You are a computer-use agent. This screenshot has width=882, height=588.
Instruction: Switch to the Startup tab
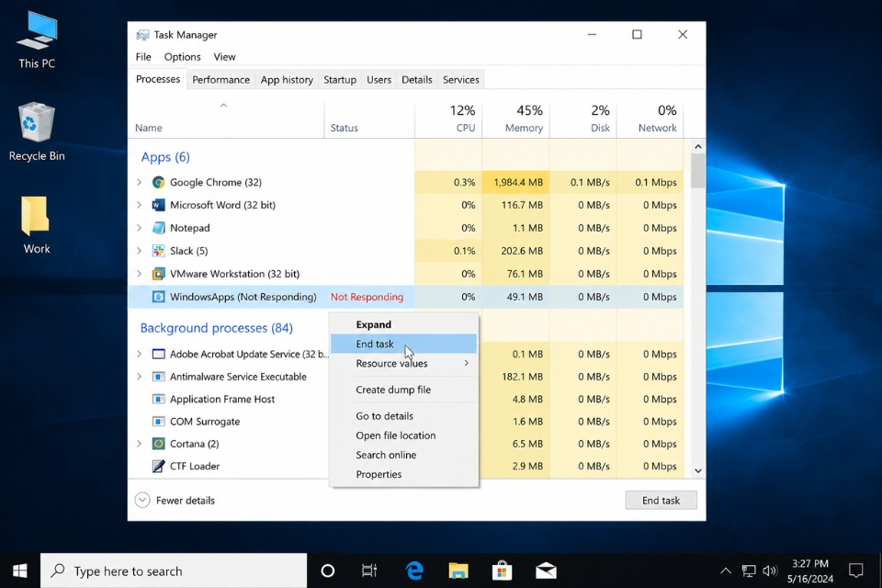(340, 80)
